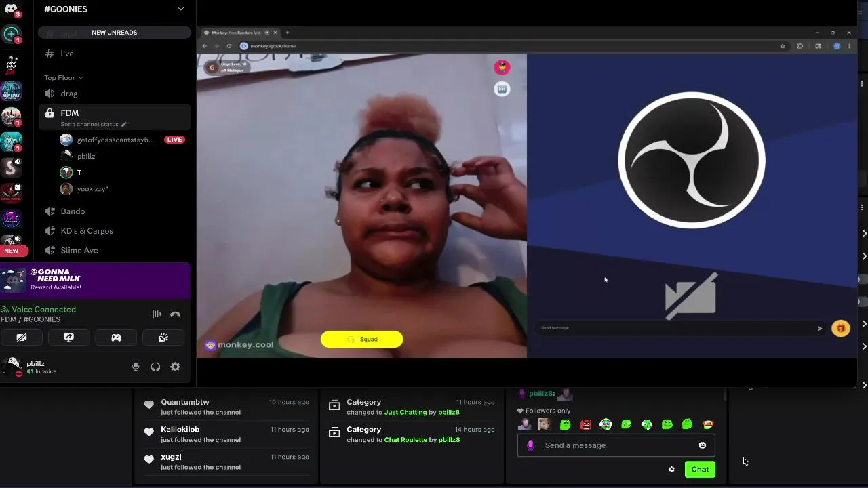
Task: Expand the #GOONIES server menu
Action: (180, 9)
